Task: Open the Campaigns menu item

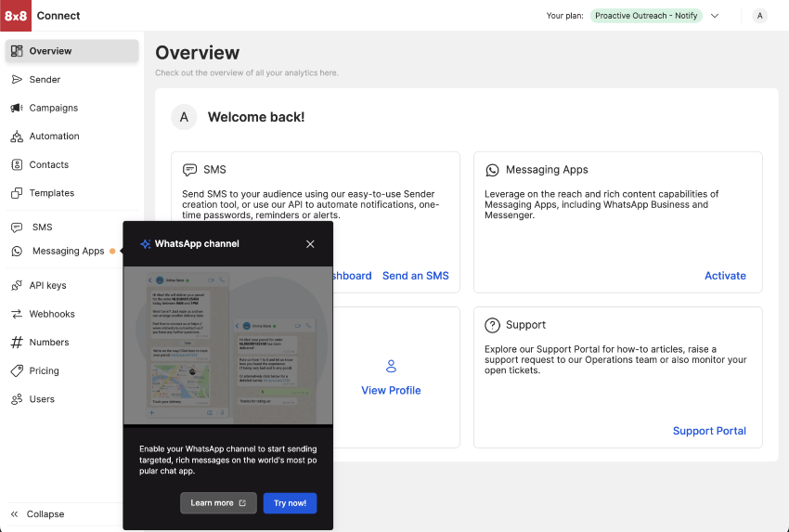Action: point(72,108)
